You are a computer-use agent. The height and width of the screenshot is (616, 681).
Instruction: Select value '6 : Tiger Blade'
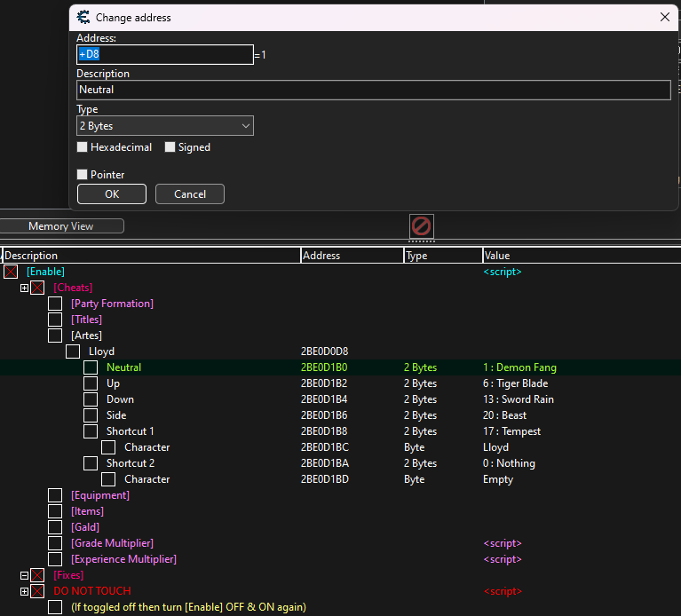tap(516, 383)
